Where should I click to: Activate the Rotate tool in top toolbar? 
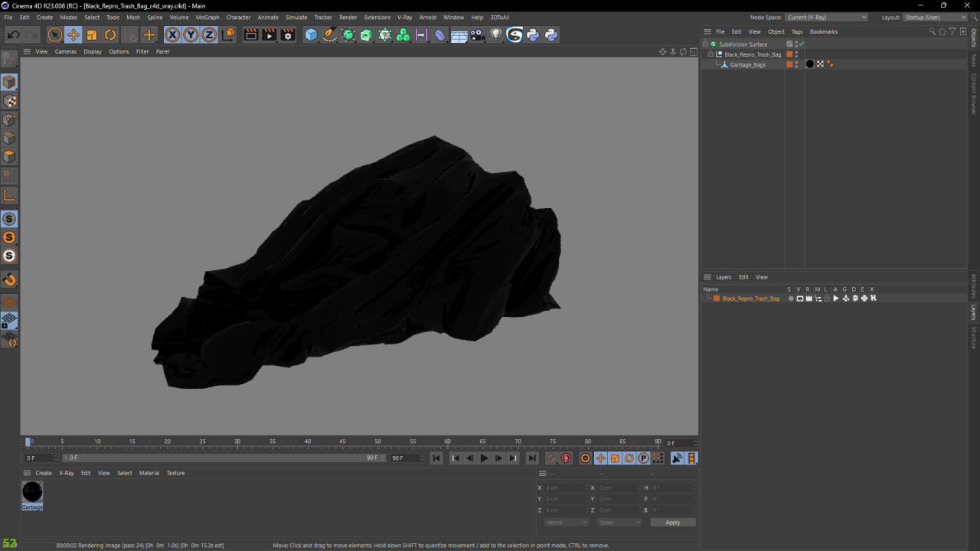(x=110, y=34)
